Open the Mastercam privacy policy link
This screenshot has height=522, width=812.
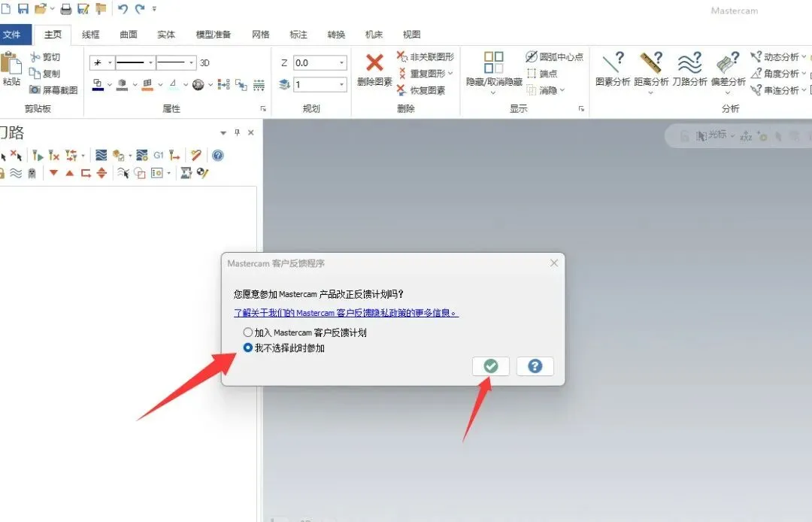coord(346,313)
